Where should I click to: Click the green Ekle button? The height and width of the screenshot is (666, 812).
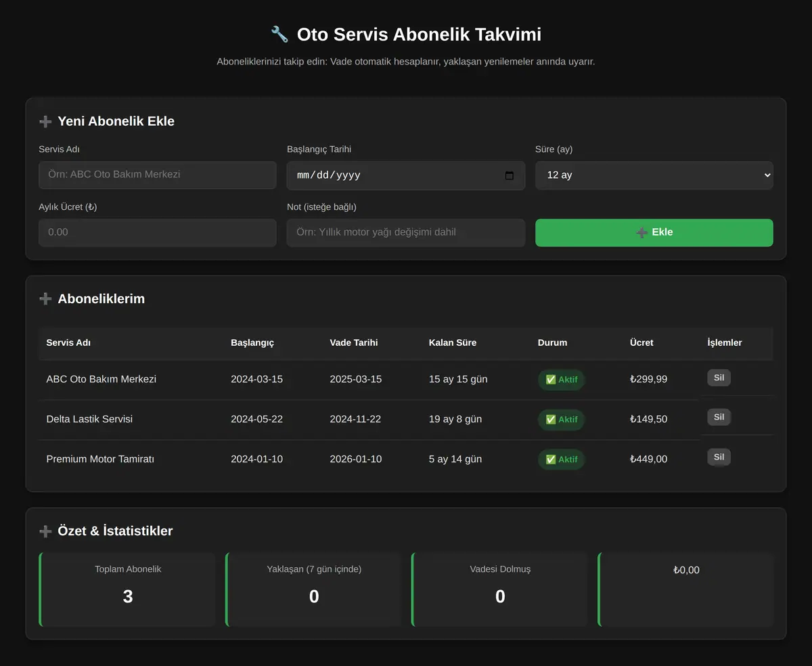click(654, 232)
